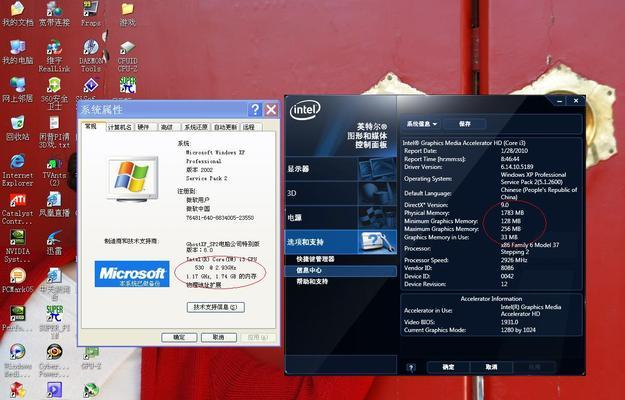Minimize the Intel control panel window
The width and height of the screenshot is (625, 400).
(x=560, y=101)
